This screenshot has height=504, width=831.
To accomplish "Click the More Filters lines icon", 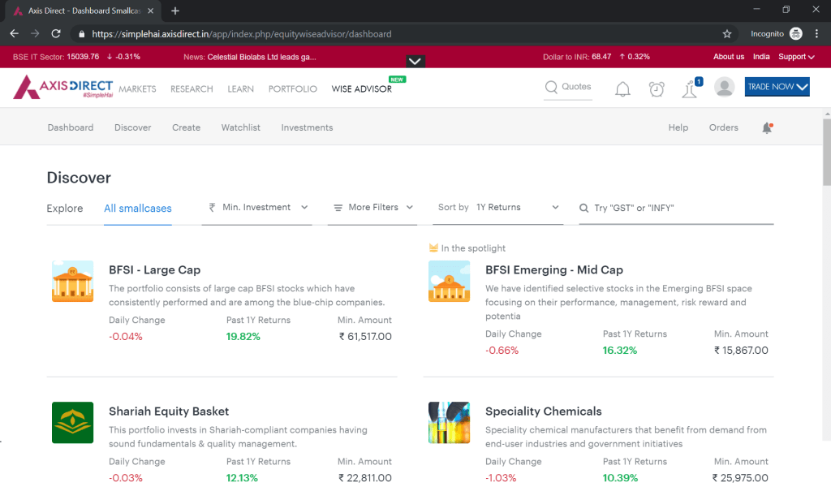I will point(338,208).
